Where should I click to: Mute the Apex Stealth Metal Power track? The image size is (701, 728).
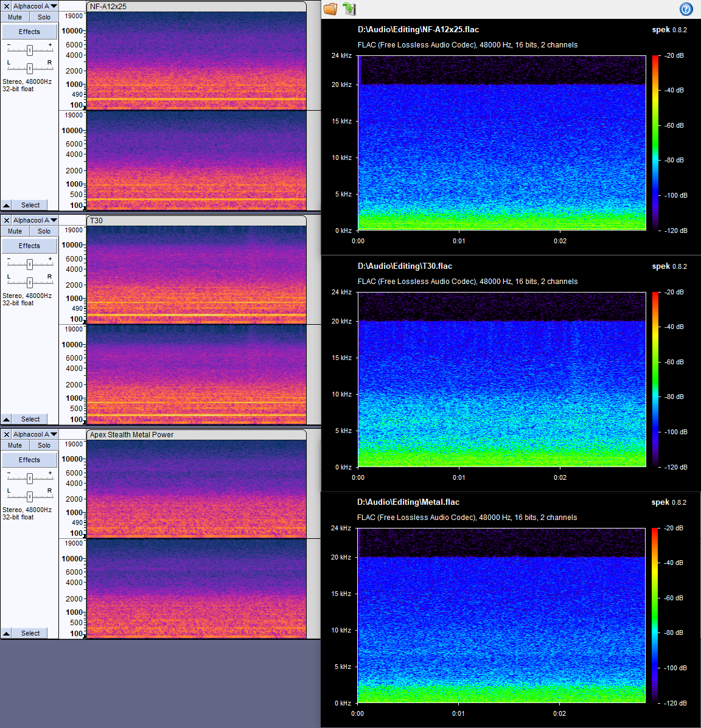pos(15,445)
